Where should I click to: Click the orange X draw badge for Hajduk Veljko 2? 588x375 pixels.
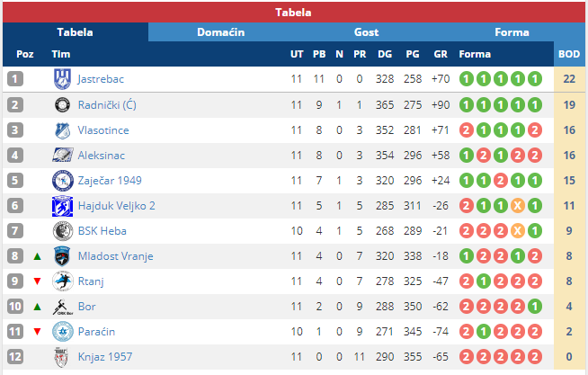click(x=518, y=206)
